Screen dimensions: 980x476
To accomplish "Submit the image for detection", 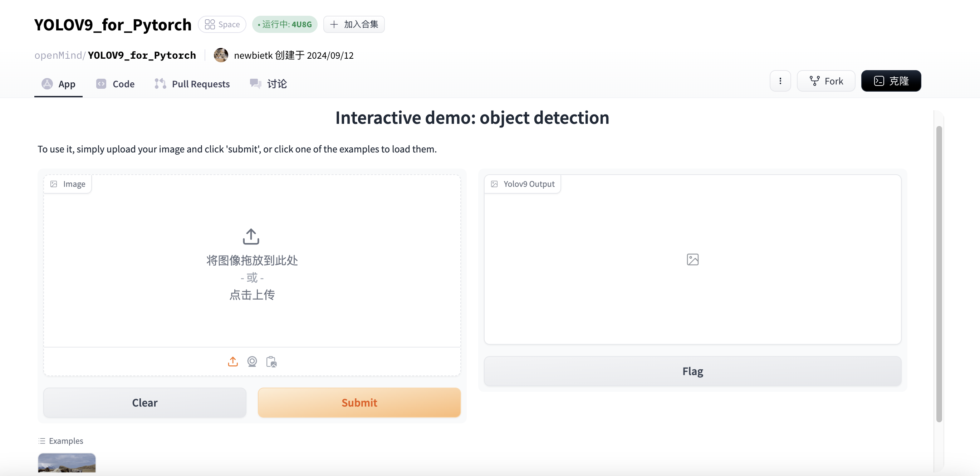I will click(x=359, y=403).
